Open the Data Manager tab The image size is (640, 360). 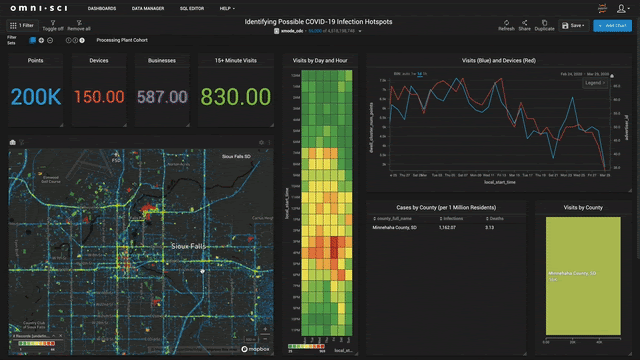pos(148,8)
